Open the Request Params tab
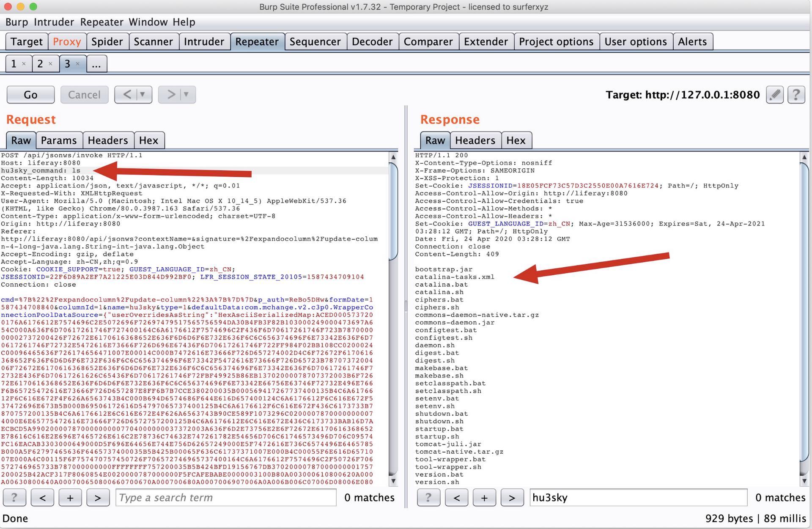The height and width of the screenshot is (529, 812). coord(59,140)
